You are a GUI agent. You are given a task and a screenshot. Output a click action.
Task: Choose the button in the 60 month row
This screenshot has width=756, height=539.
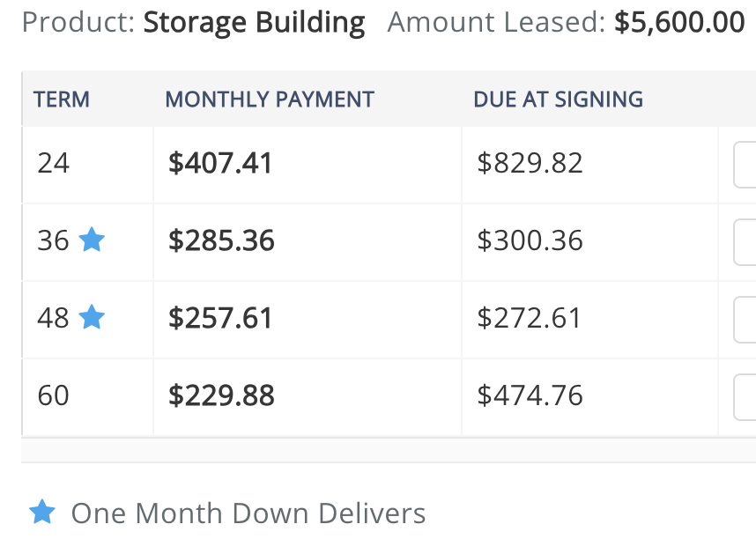(x=745, y=397)
